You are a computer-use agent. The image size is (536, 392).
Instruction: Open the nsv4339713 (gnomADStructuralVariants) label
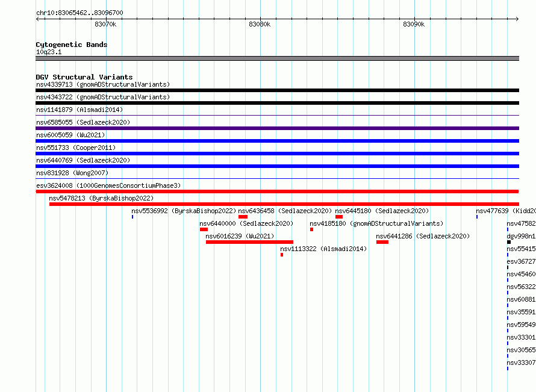pos(103,84)
